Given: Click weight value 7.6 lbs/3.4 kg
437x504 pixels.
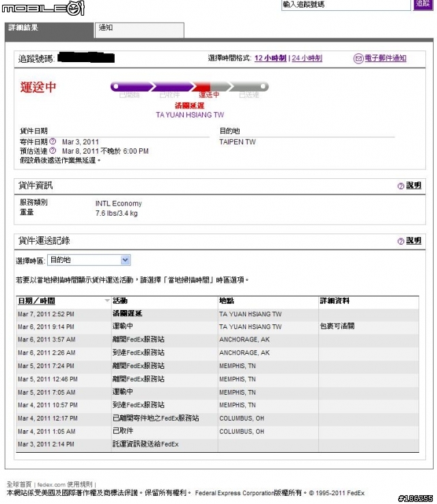Looking at the screenshot, I should coord(116,213).
